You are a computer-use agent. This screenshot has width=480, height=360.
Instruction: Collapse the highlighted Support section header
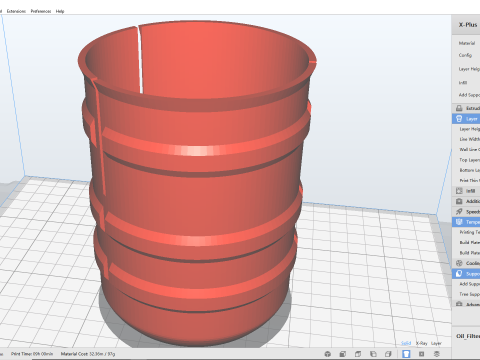[x=466, y=274]
